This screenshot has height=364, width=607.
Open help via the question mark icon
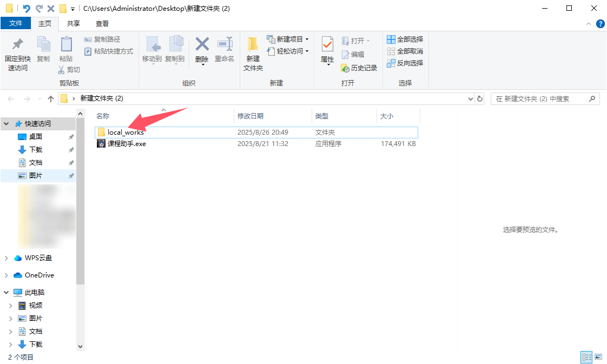coord(600,24)
